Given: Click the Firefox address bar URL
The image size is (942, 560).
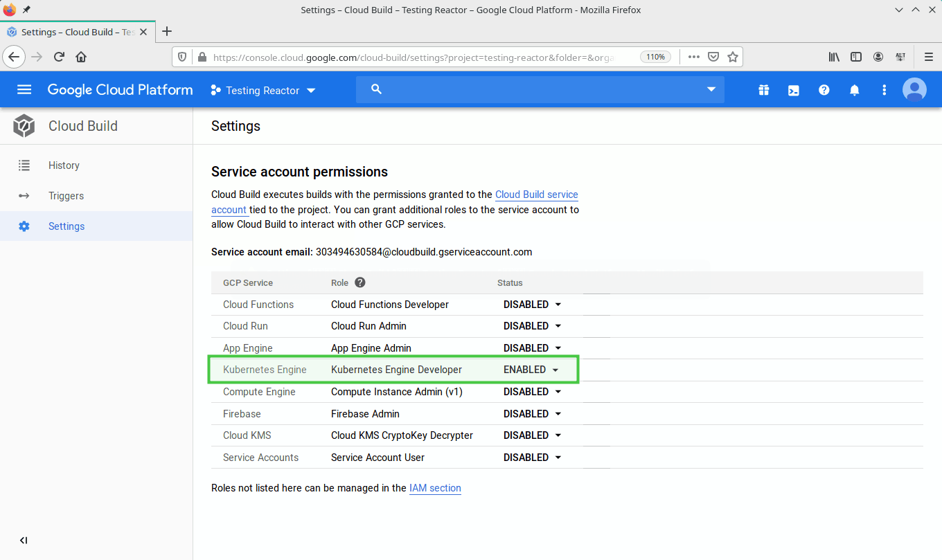Looking at the screenshot, I should coord(414,57).
